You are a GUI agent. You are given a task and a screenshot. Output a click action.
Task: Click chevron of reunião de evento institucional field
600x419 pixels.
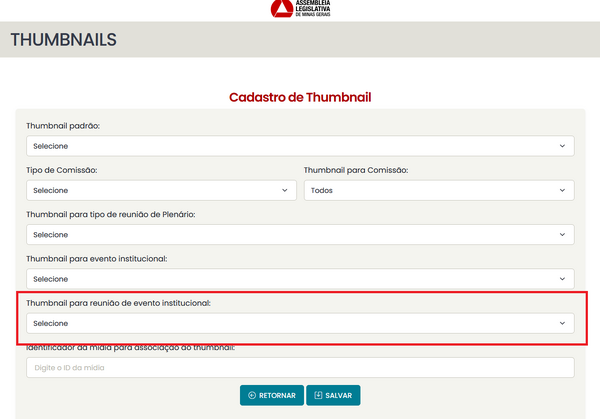(562, 323)
